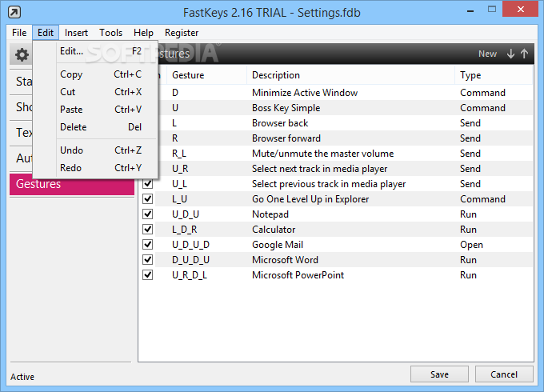The height and width of the screenshot is (392, 544).
Task: Click the Cancel button
Action: (x=504, y=374)
